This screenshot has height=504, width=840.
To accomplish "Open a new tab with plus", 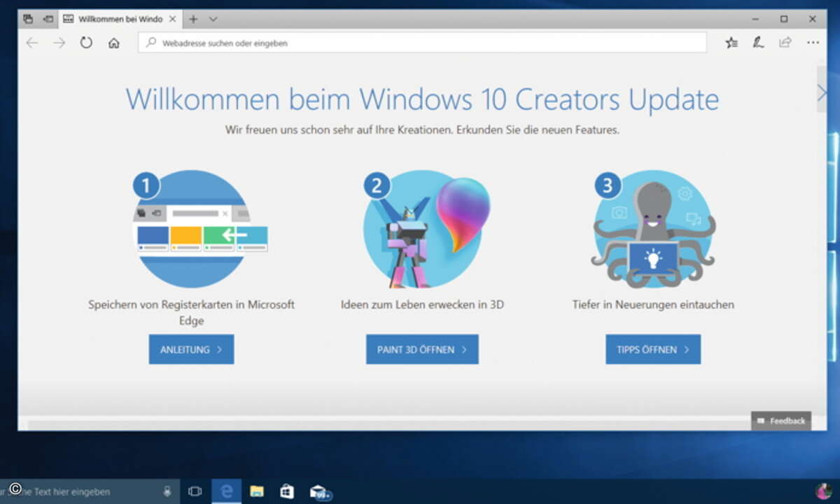I will coord(194,19).
